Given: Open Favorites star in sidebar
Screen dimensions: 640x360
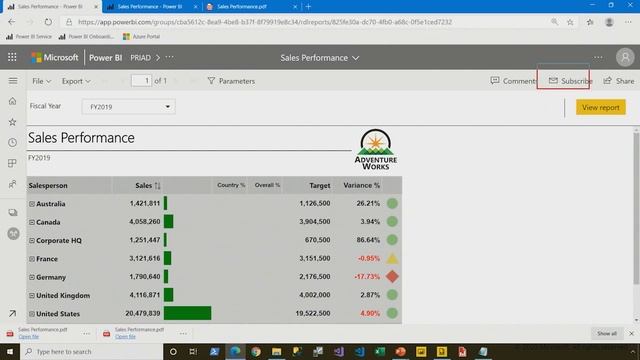Looking at the screenshot, I should pos(13,122).
